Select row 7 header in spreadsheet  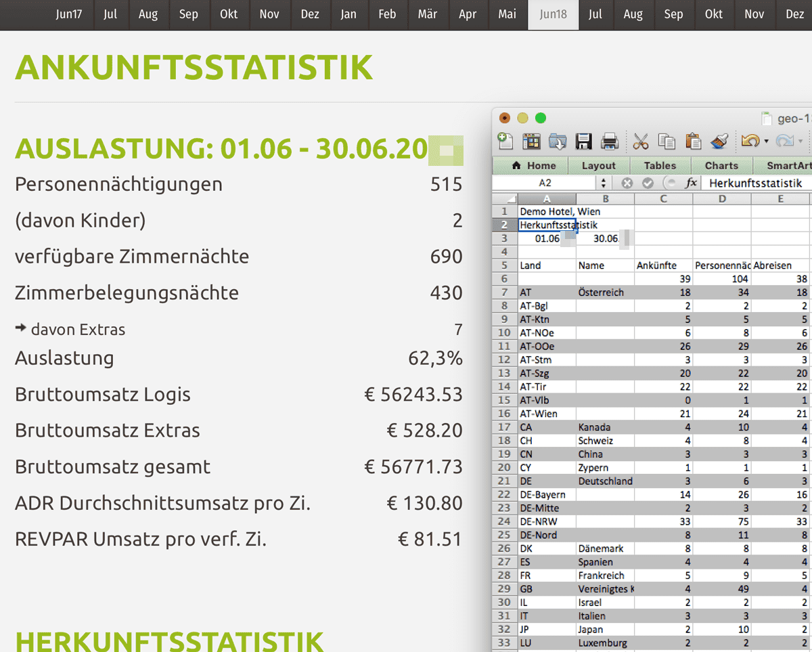[x=504, y=292]
